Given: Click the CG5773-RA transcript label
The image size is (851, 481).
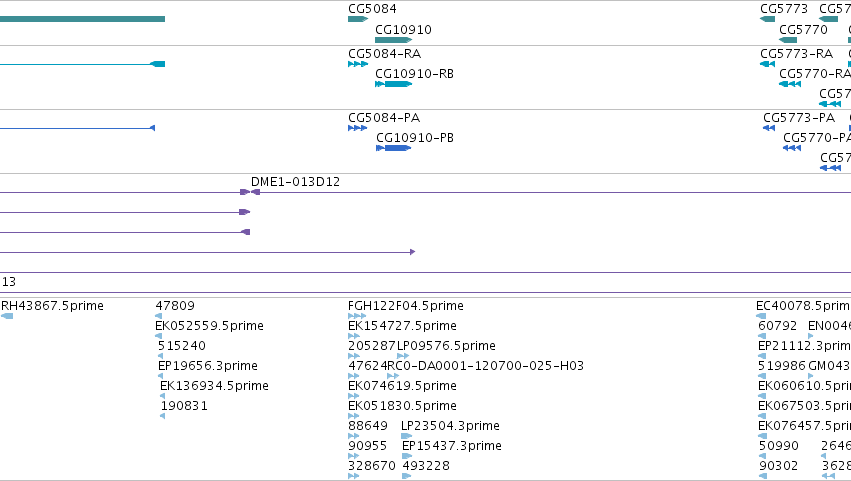Looking at the screenshot, I should point(796,53).
